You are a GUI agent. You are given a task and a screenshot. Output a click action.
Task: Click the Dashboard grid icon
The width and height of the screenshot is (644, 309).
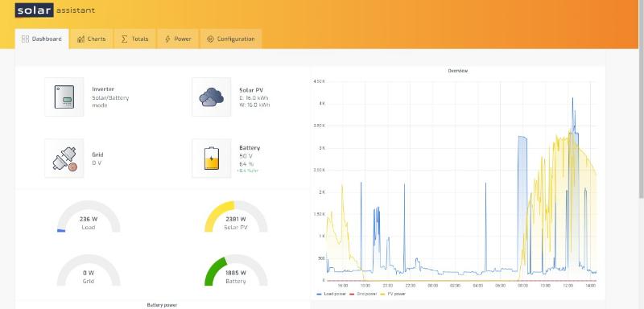[x=25, y=39]
